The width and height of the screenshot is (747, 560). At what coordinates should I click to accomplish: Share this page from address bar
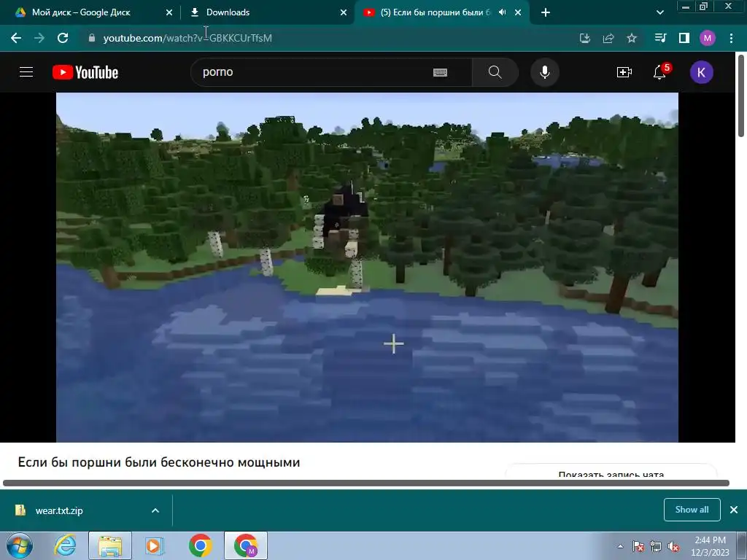(x=608, y=38)
